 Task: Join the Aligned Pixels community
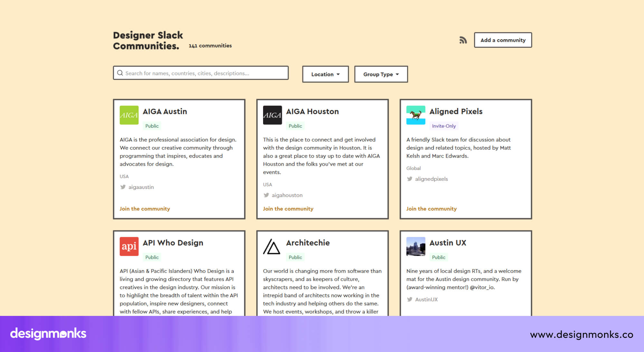point(431,209)
